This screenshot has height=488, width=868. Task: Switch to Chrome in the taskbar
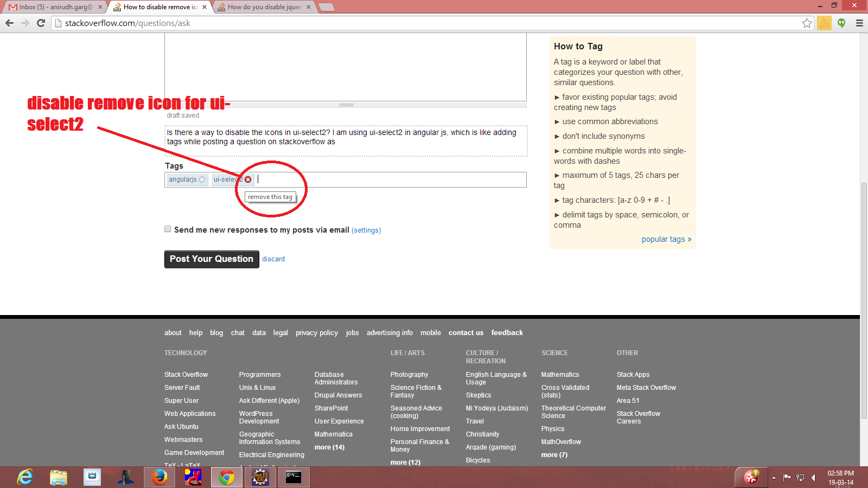click(227, 477)
